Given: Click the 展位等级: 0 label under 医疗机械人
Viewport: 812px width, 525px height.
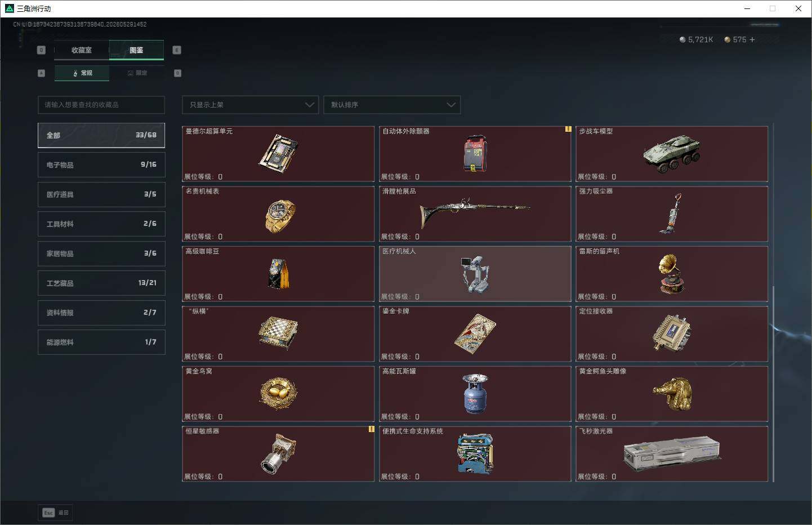Looking at the screenshot, I should [x=400, y=297].
